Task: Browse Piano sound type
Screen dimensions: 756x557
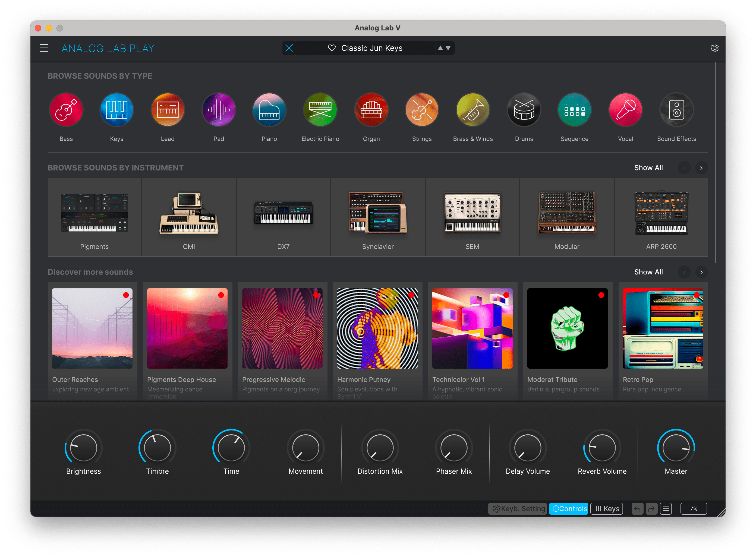Action: point(269,110)
